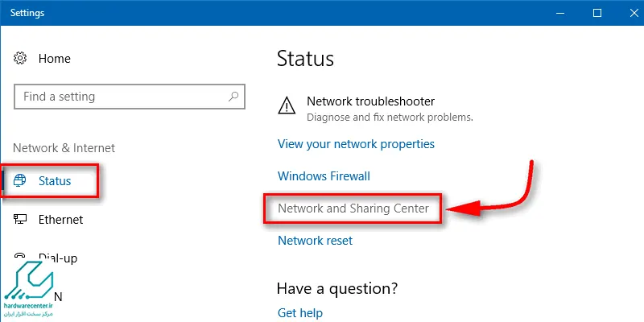Maximize the Settings window

click(597, 13)
